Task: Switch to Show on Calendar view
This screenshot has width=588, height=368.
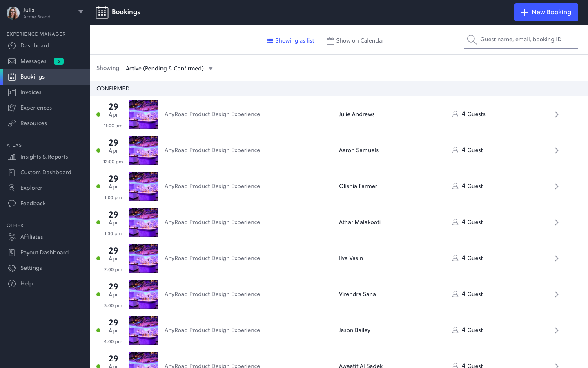Action: coord(355,40)
